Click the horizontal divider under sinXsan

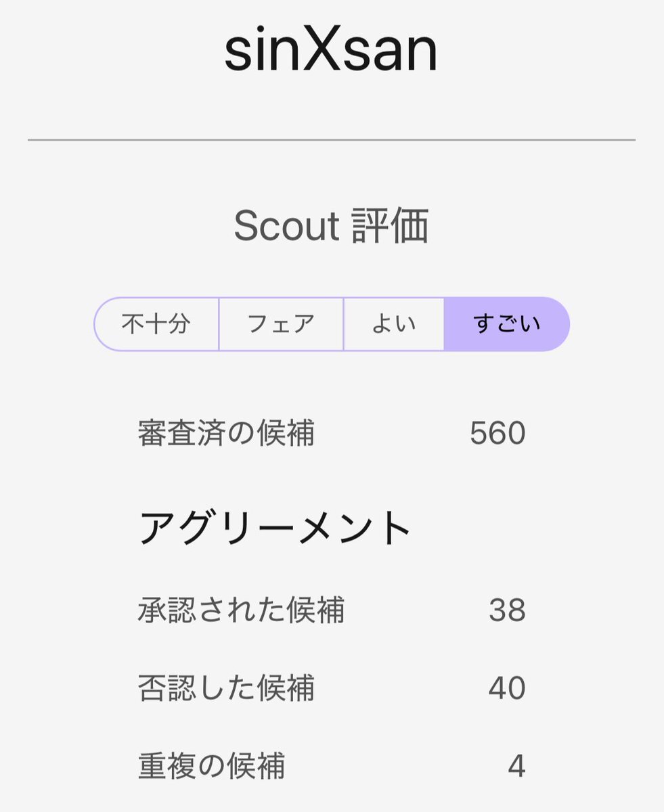pos(331,140)
